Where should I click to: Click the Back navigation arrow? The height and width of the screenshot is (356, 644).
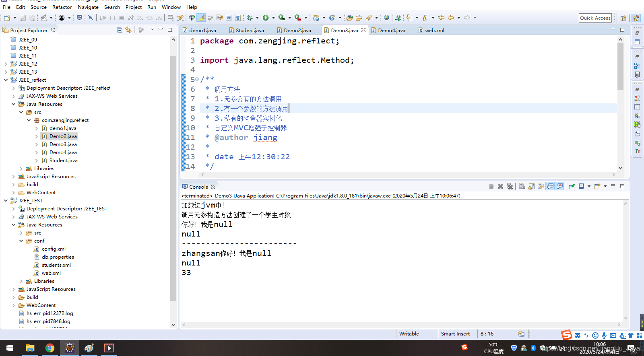pos(451,18)
